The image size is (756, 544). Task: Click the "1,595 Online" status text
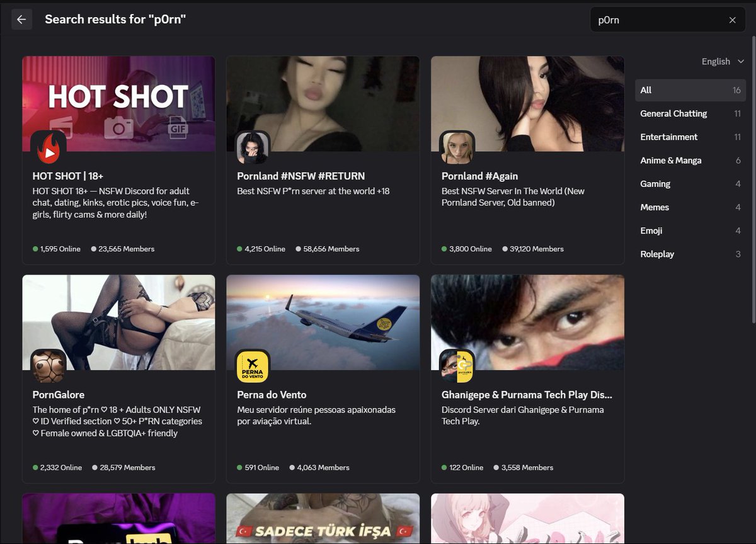click(60, 249)
